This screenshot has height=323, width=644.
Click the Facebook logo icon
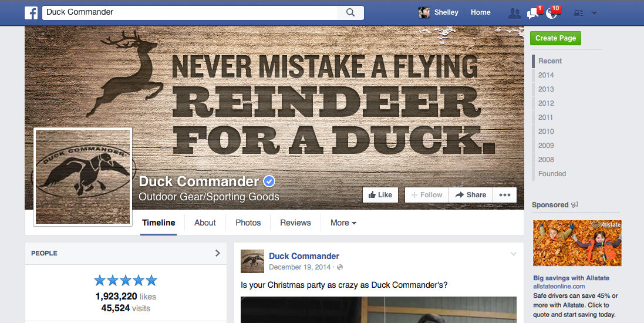31,13
